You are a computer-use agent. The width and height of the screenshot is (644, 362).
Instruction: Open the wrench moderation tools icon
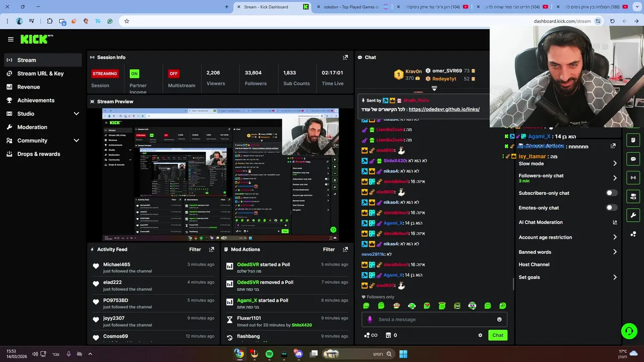click(633, 215)
